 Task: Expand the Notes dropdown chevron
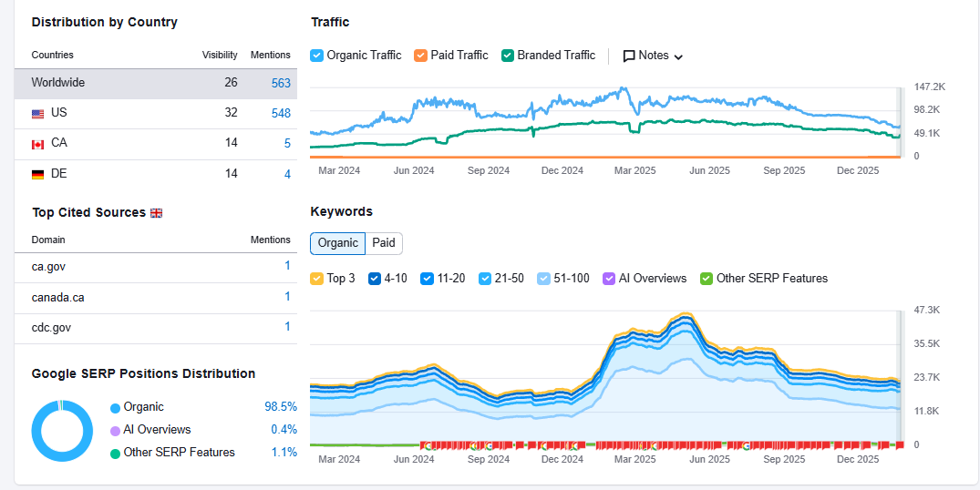(678, 56)
